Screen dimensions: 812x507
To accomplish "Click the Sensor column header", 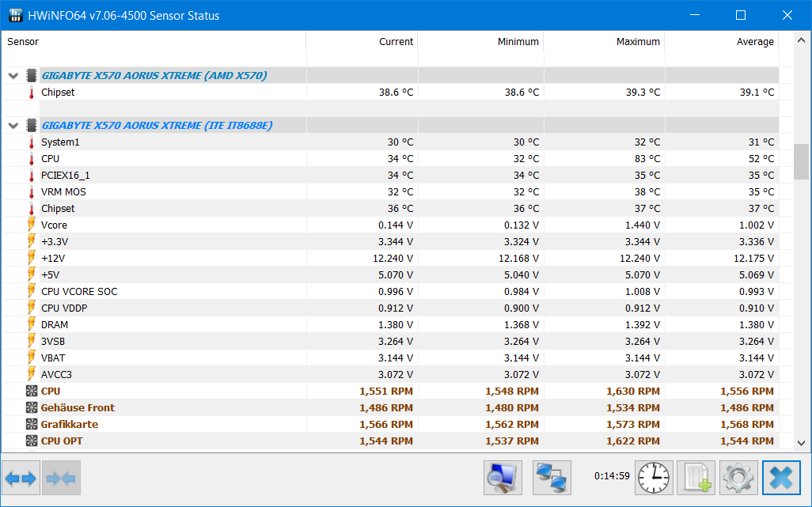I will 154,42.
